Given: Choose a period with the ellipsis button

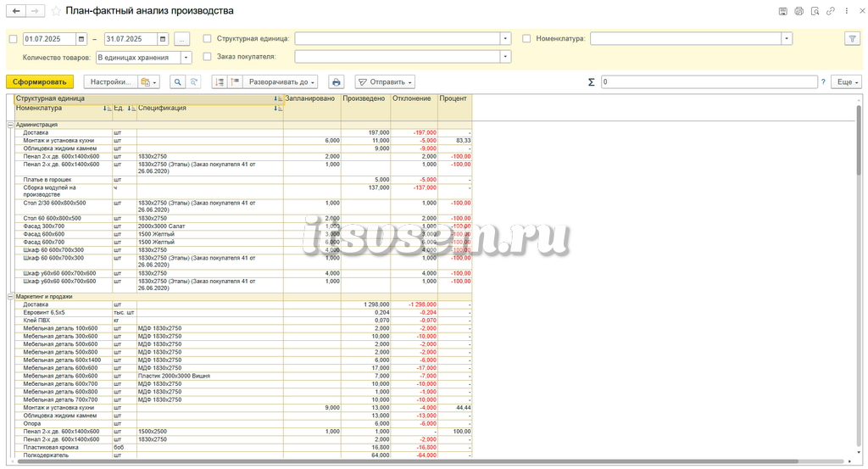Looking at the screenshot, I should 181,39.
